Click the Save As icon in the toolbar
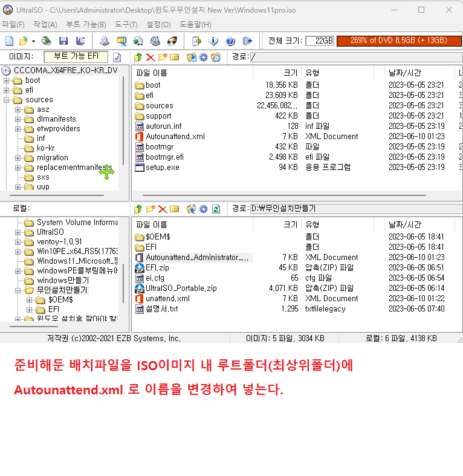 click(x=80, y=41)
